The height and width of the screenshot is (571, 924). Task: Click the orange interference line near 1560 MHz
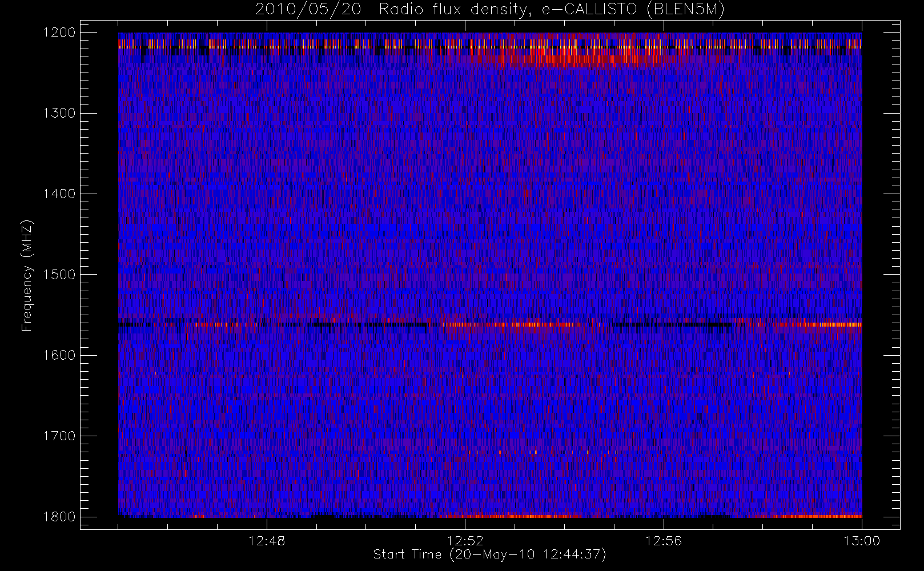(x=490, y=324)
